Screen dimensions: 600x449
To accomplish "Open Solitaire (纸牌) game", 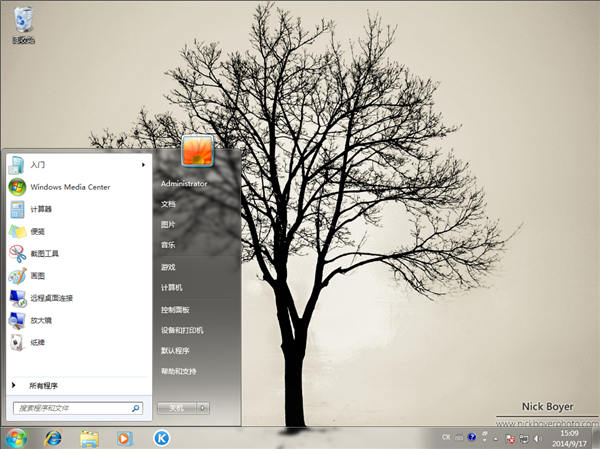I will point(37,342).
